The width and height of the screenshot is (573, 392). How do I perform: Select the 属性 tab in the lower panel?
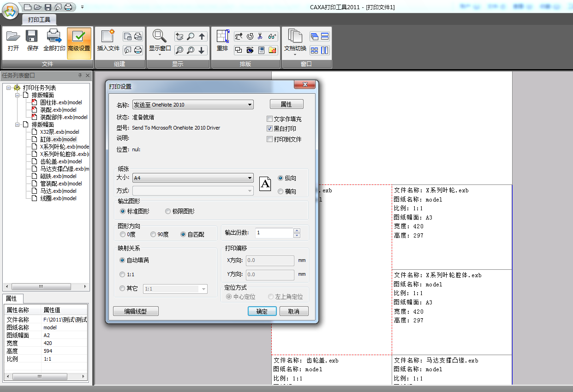pyautogui.click(x=12, y=298)
